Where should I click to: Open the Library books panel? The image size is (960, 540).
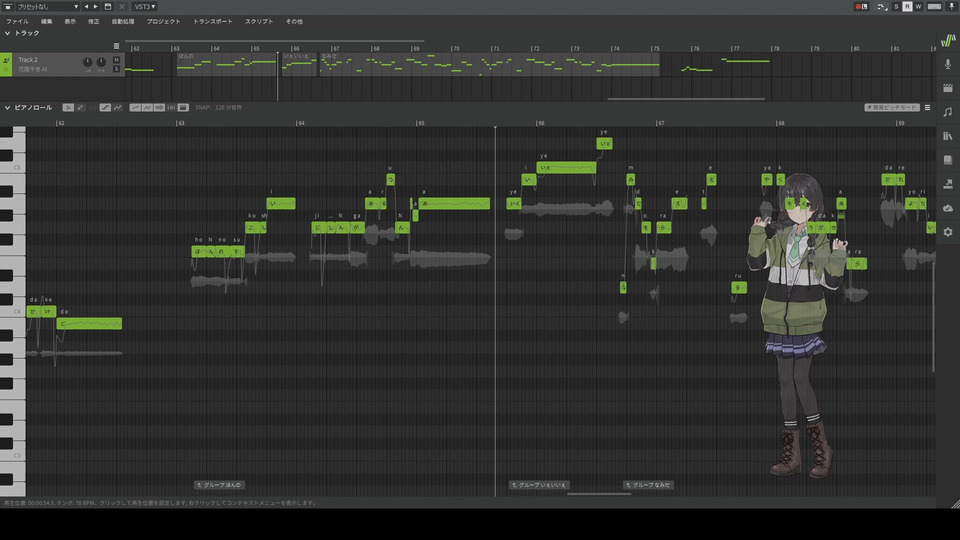[948, 136]
